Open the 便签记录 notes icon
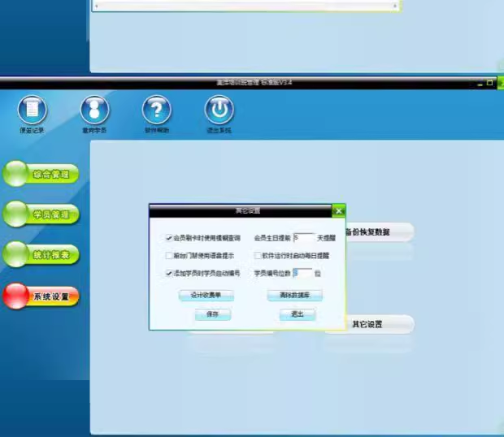Screen dimensions: 504x437 [x=33, y=110]
